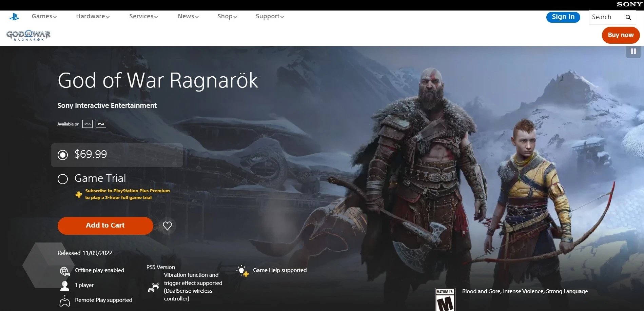Click the 1 player person icon
This screenshot has height=311, width=644.
click(x=65, y=286)
